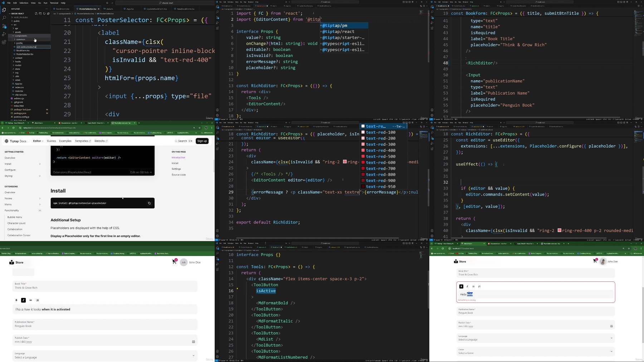Image resolution: width=644 pixels, height=362 pixels.
Task: Open Guides in the Tiptap Docs navigation
Action: 52,141
